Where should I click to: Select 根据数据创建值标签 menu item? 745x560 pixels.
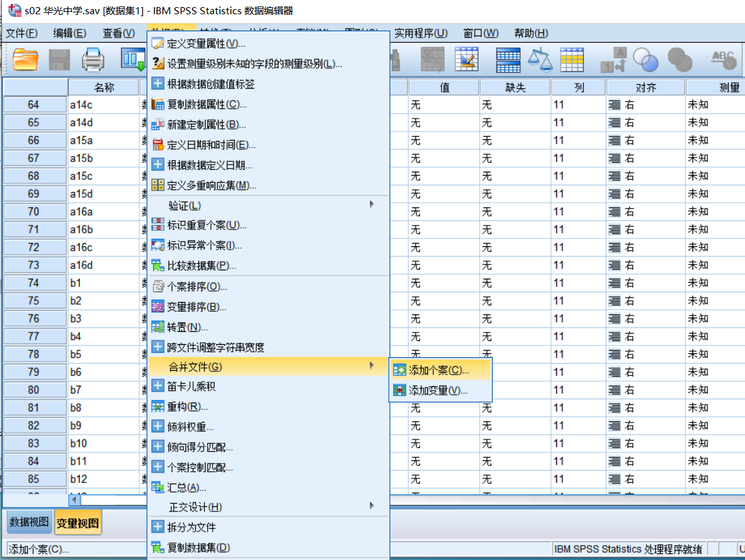tap(268, 84)
